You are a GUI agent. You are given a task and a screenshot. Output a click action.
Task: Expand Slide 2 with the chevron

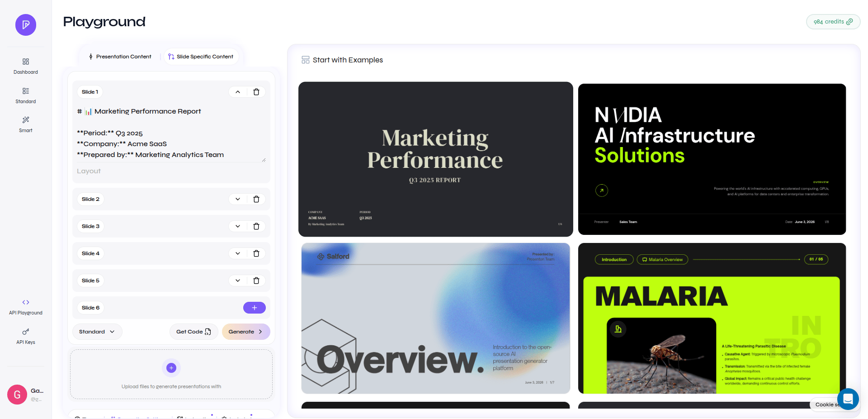(238, 199)
